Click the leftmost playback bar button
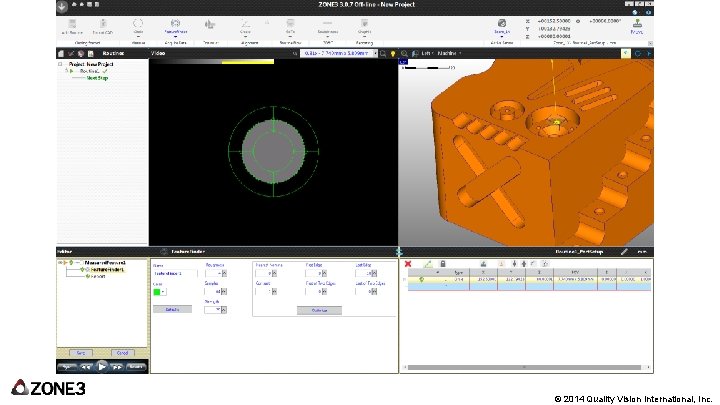Image resolution: width=720 pixels, height=405 pixels. (67, 367)
